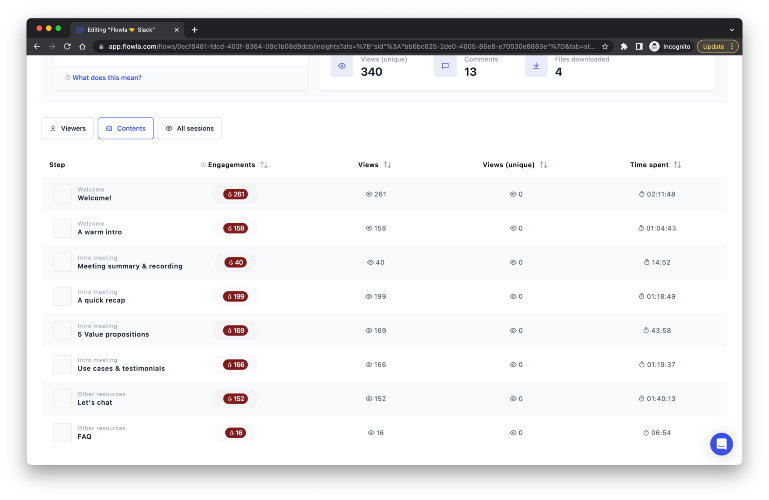The width and height of the screenshot is (769, 500).
Task: Click time spent 02:11:48
Action: 657,194
